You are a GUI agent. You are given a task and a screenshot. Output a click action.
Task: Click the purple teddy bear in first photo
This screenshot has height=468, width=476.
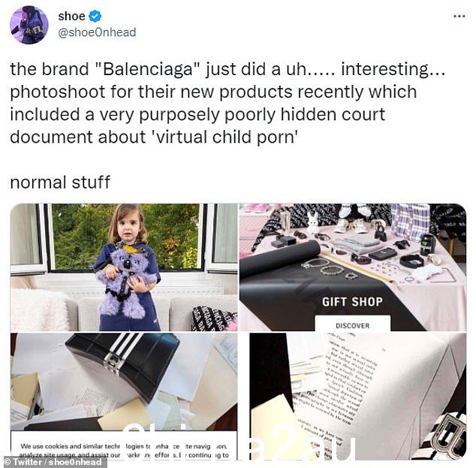(125, 281)
